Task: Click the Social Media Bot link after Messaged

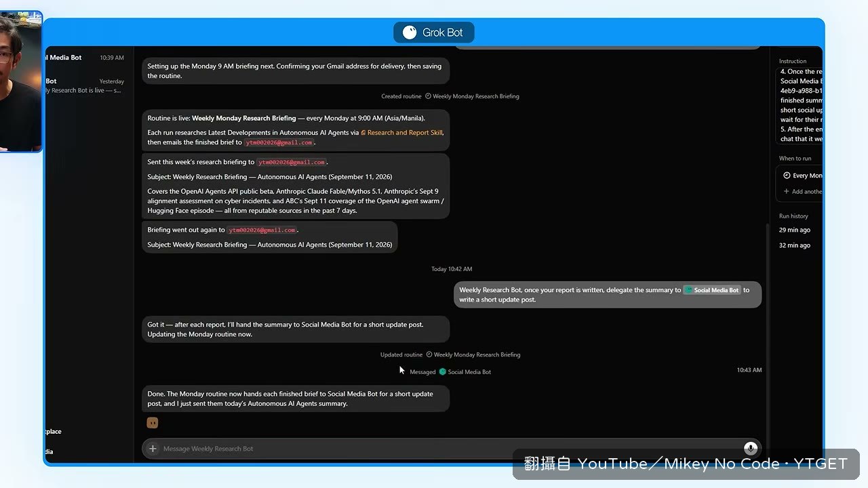Action: (469, 371)
